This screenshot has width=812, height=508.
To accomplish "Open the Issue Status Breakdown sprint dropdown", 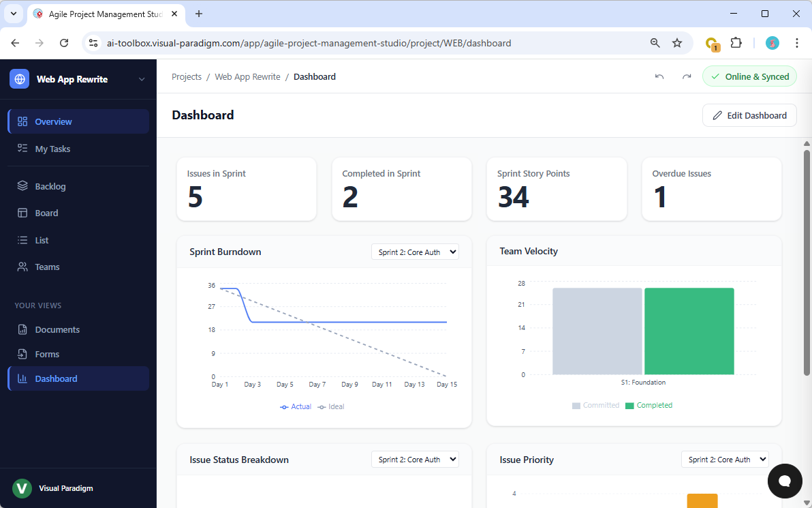I will coord(415,459).
